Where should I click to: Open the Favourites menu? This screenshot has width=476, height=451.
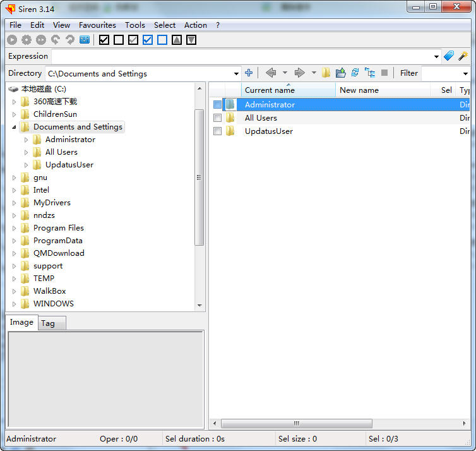coord(97,25)
